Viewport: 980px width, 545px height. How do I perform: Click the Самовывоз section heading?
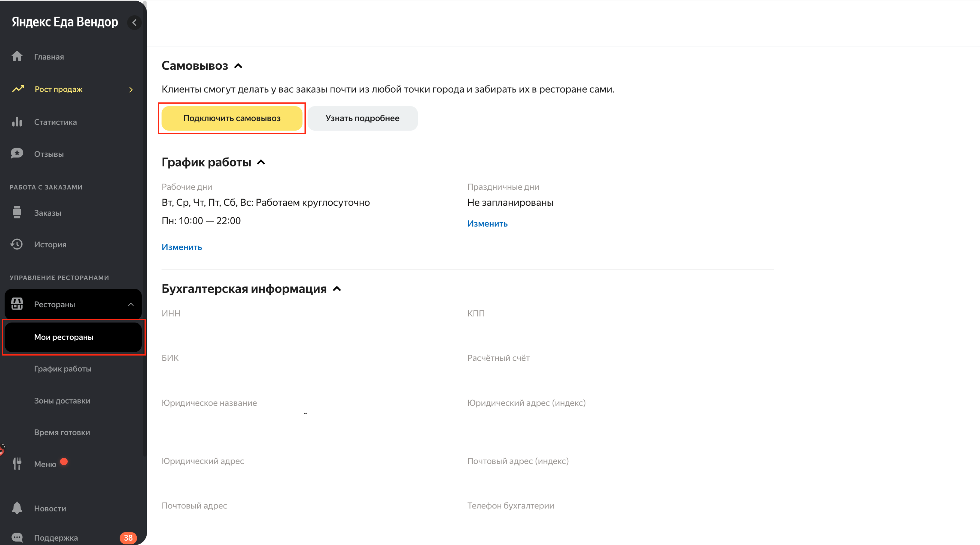pos(195,66)
